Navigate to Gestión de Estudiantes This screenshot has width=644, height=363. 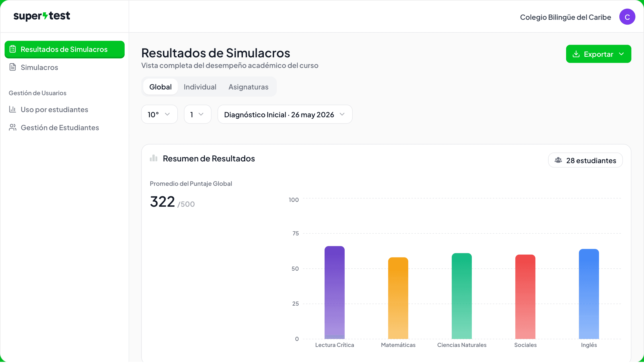click(64, 128)
